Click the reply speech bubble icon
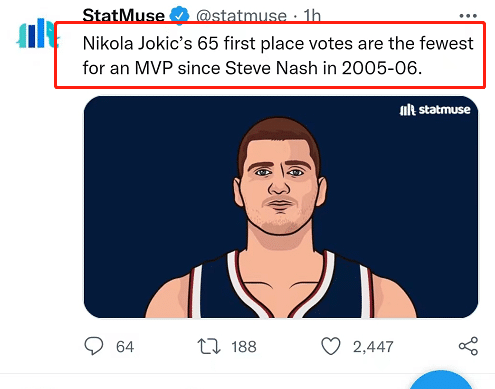 pos(94,346)
